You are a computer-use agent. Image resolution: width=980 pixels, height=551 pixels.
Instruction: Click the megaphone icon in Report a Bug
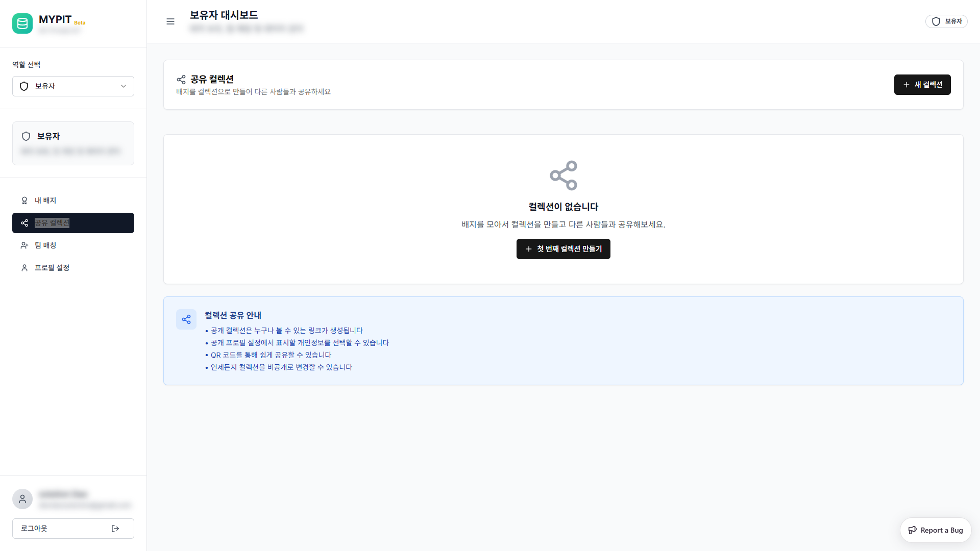tap(912, 530)
